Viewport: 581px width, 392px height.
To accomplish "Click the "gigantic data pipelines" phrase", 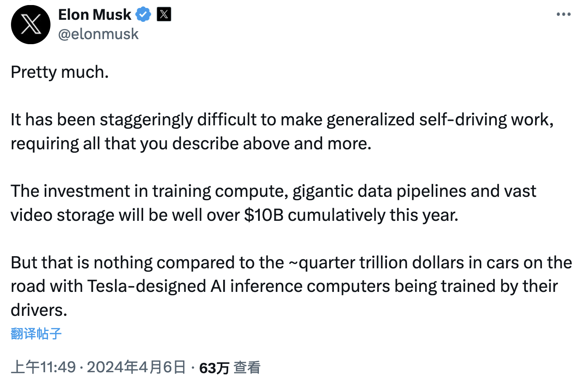I will (x=380, y=191).
